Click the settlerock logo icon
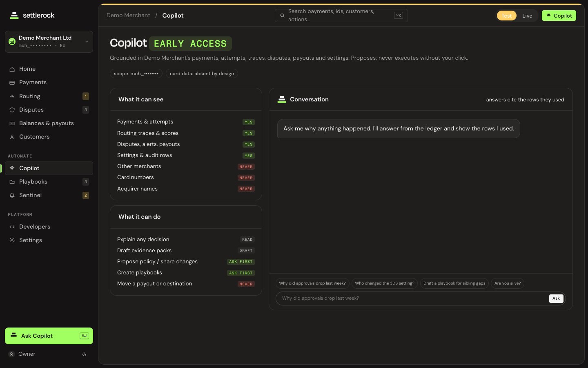Screen dimensions: 588x368 (x=14, y=16)
